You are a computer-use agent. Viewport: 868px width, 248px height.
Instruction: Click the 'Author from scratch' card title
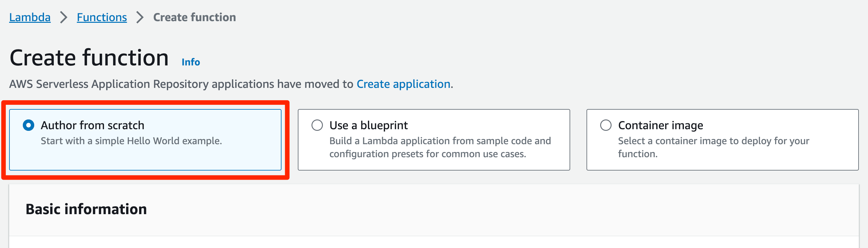(x=92, y=126)
